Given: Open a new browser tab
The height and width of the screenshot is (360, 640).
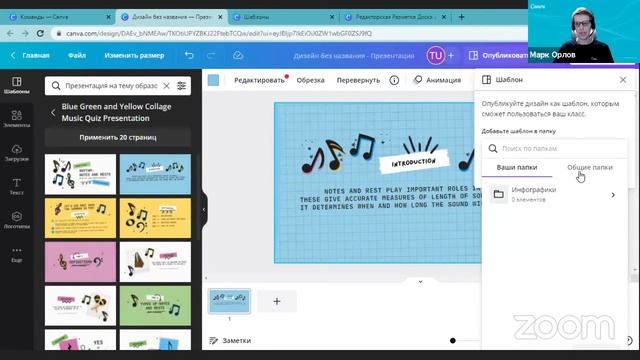Looking at the screenshot, I should point(462,17).
